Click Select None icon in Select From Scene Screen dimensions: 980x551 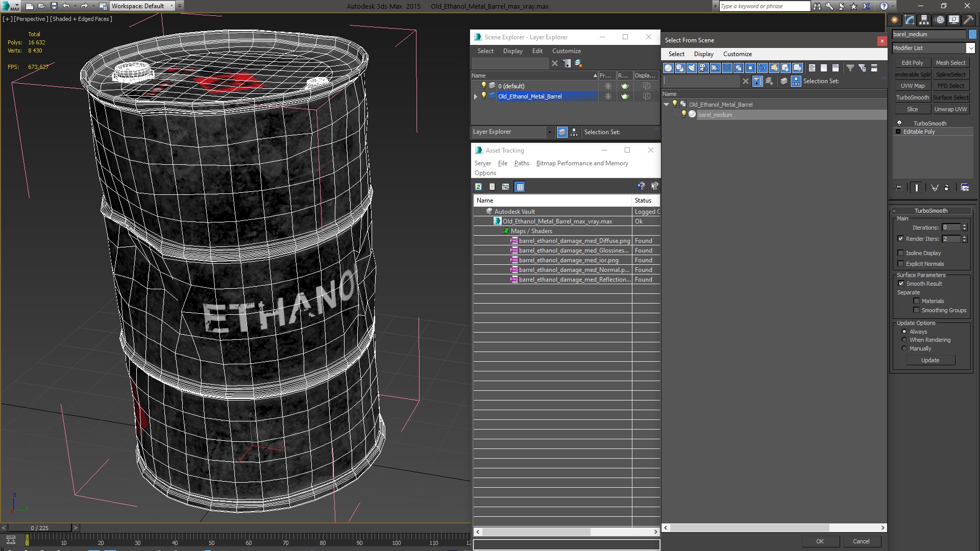tap(824, 68)
